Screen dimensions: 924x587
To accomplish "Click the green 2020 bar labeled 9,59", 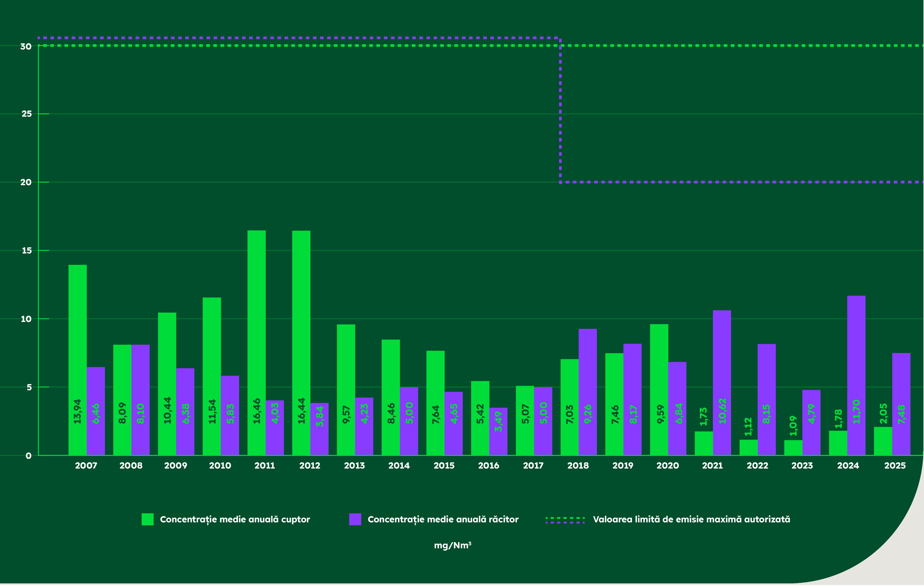I will [659, 389].
